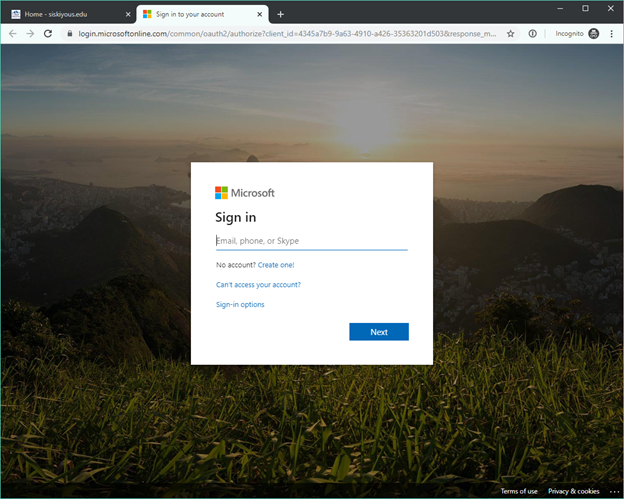Minimize the browser window

(560, 8)
